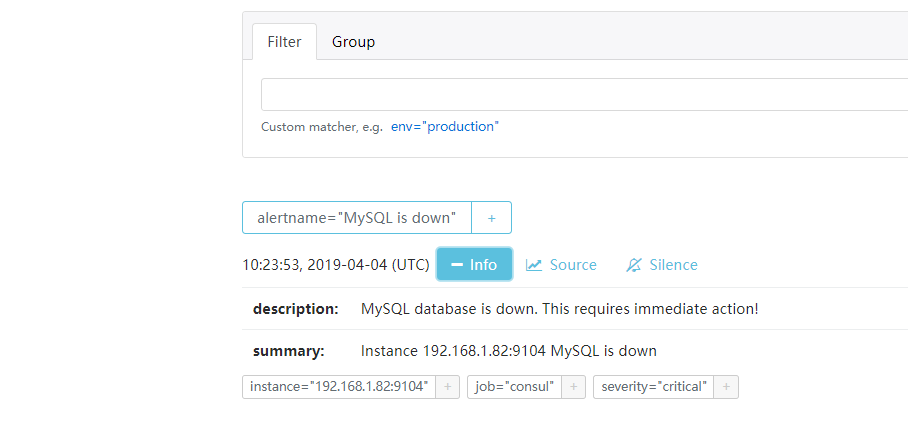
Task: Add job="consul" to filter
Action: click(x=574, y=387)
